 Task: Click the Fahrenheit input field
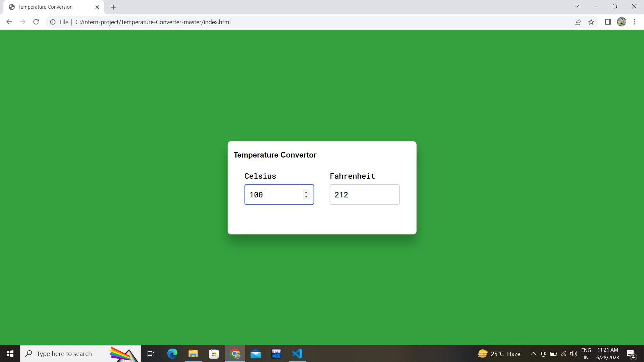coord(364,194)
